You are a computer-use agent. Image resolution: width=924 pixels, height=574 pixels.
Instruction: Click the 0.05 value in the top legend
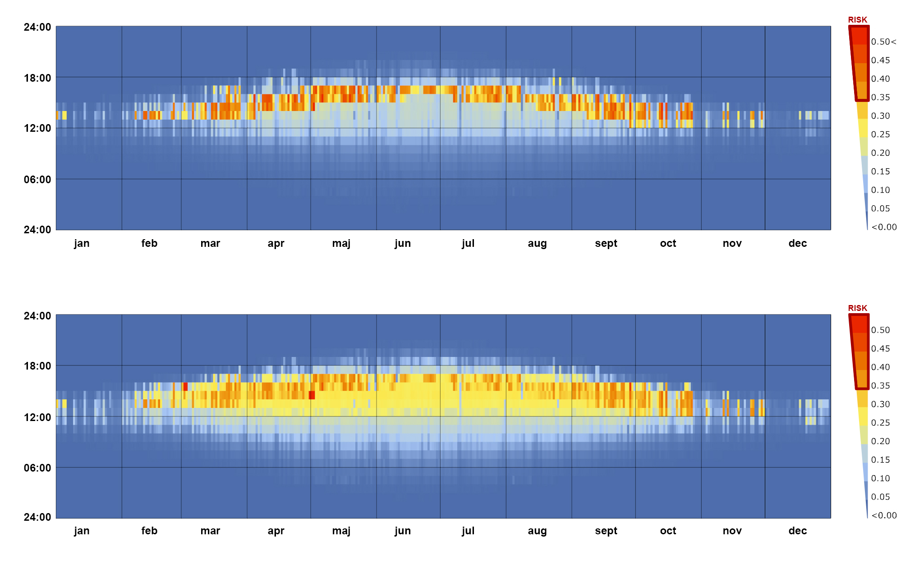click(x=880, y=208)
